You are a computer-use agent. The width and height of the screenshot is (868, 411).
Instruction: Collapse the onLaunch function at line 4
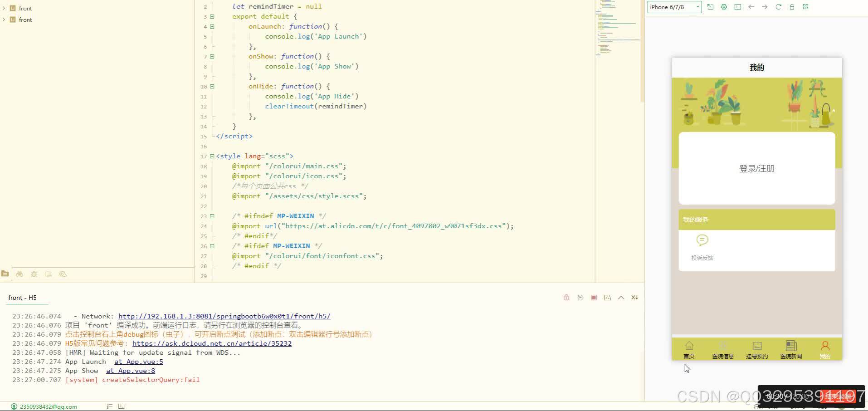[212, 26]
